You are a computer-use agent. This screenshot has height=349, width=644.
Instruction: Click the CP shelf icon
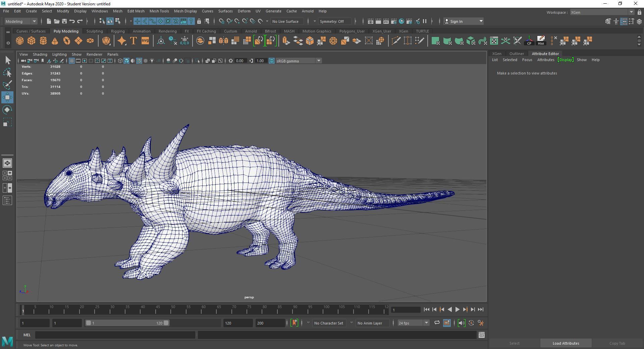point(529,41)
